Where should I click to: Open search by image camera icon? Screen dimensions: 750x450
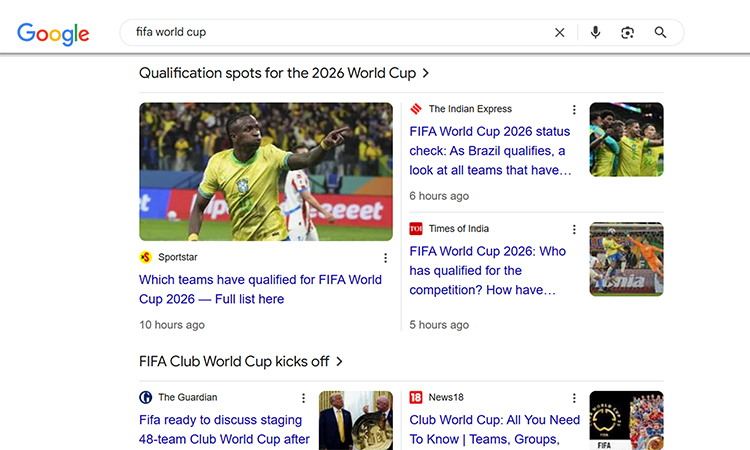click(x=628, y=33)
